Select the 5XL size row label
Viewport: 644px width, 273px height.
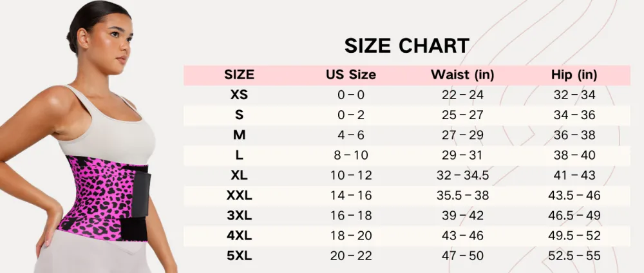tap(239, 256)
